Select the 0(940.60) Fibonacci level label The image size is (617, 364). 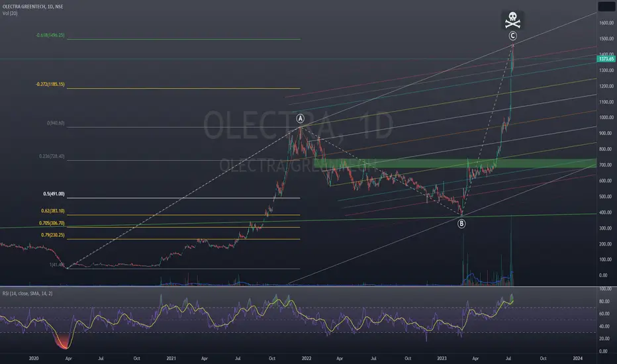[x=56, y=123]
